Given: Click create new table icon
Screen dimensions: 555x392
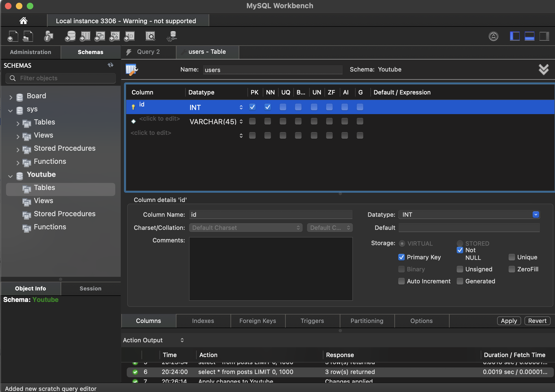Looking at the screenshot, I should tap(85, 36).
